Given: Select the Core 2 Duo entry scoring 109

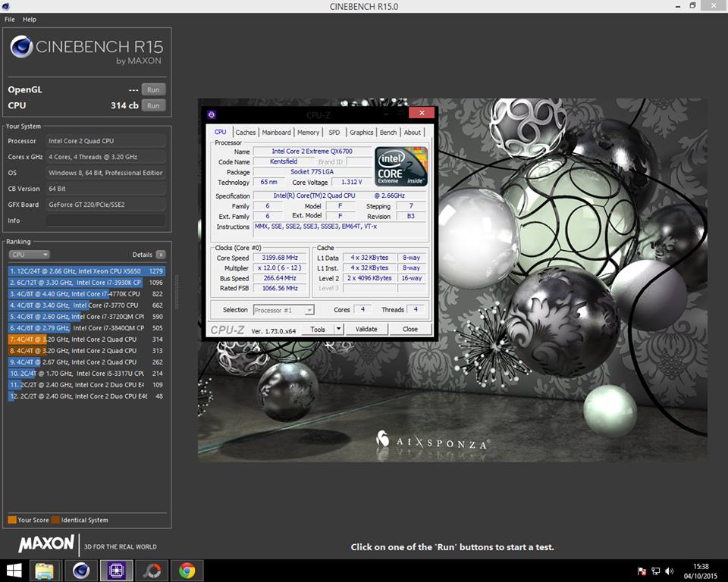Looking at the screenshot, I should tap(86, 385).
